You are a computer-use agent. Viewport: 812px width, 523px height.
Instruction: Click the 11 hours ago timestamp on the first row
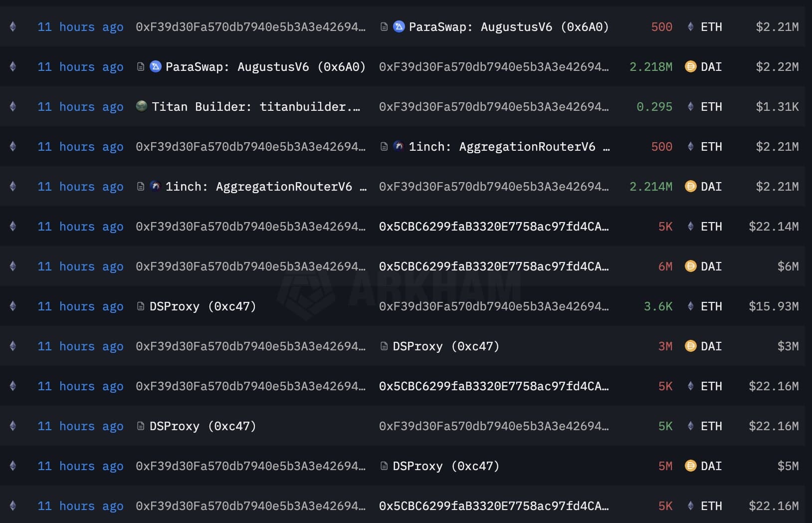click(x=80, y=27)
